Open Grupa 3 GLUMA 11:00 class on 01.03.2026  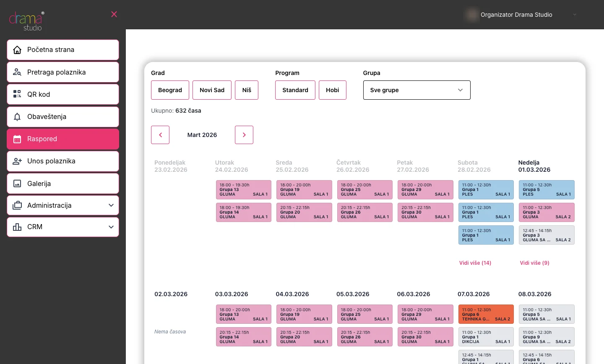[547, 212]
